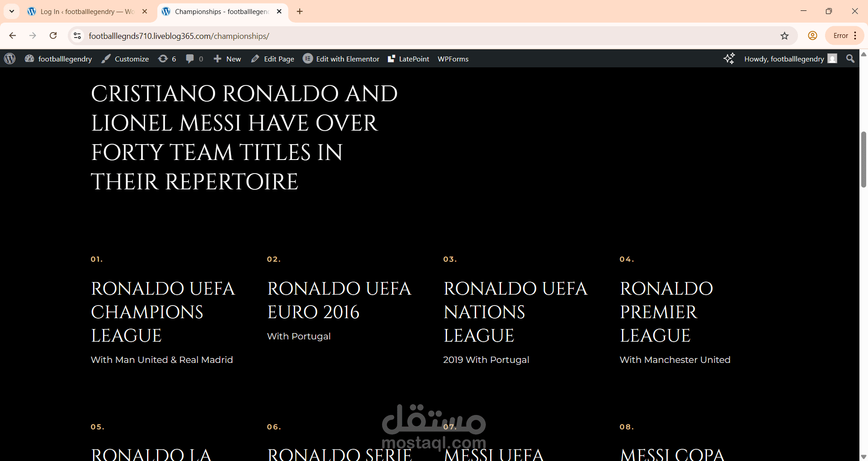Click the text With Manchester United

675,360
